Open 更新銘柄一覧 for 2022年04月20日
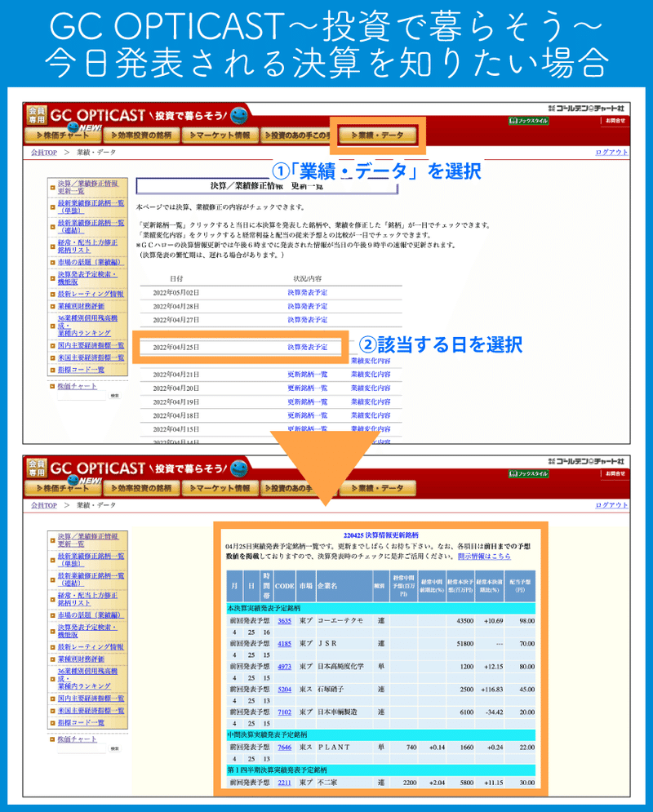 tap(307, 388)
